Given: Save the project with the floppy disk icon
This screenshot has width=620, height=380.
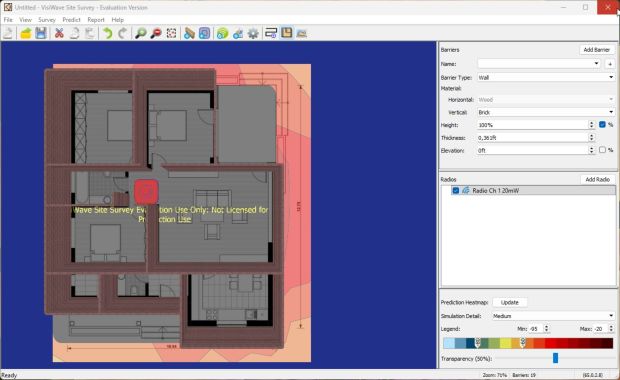Looking at the screenshot, I should tap(41, 33).
